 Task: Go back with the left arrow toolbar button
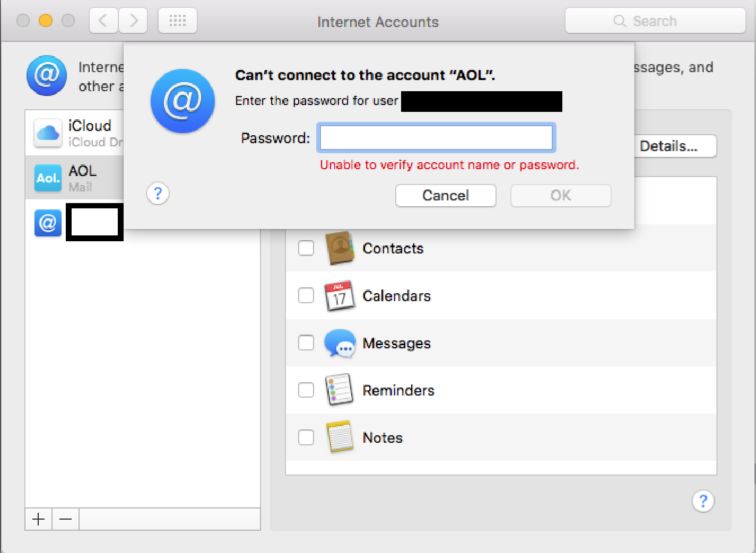tap(103, 21)
